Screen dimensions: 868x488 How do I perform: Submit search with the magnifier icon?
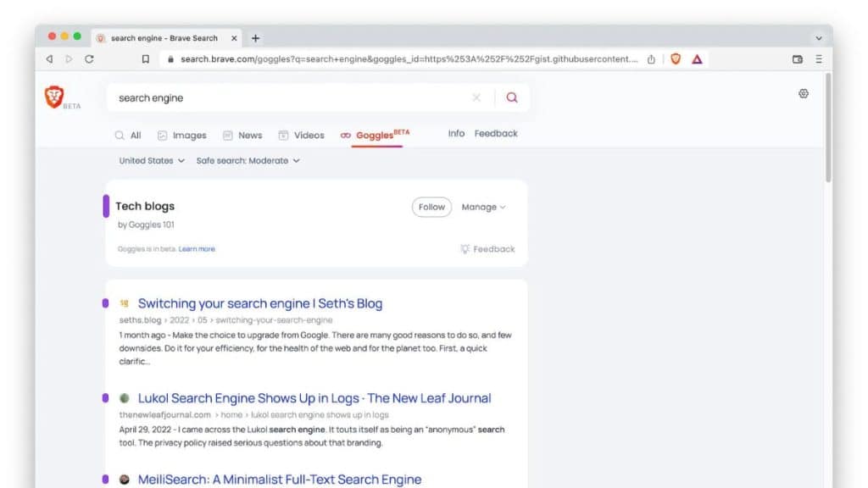click(x=512, y=98)
